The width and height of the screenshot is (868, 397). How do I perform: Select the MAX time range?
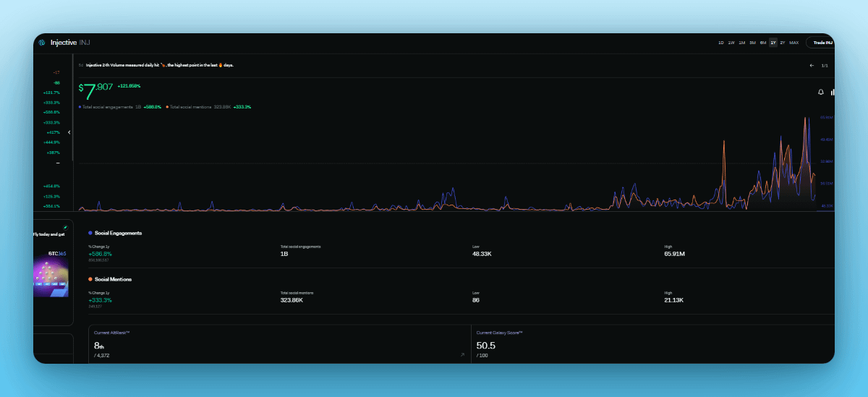point(794,43)
